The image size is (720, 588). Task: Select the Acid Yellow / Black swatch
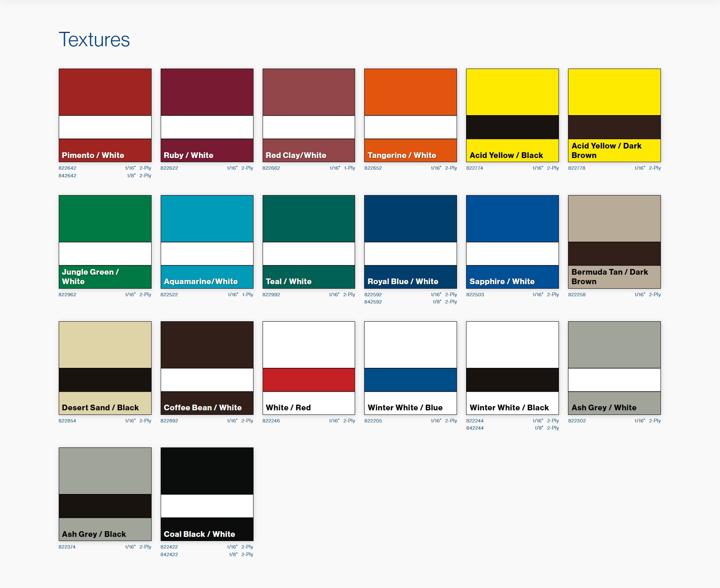point(512,115)
